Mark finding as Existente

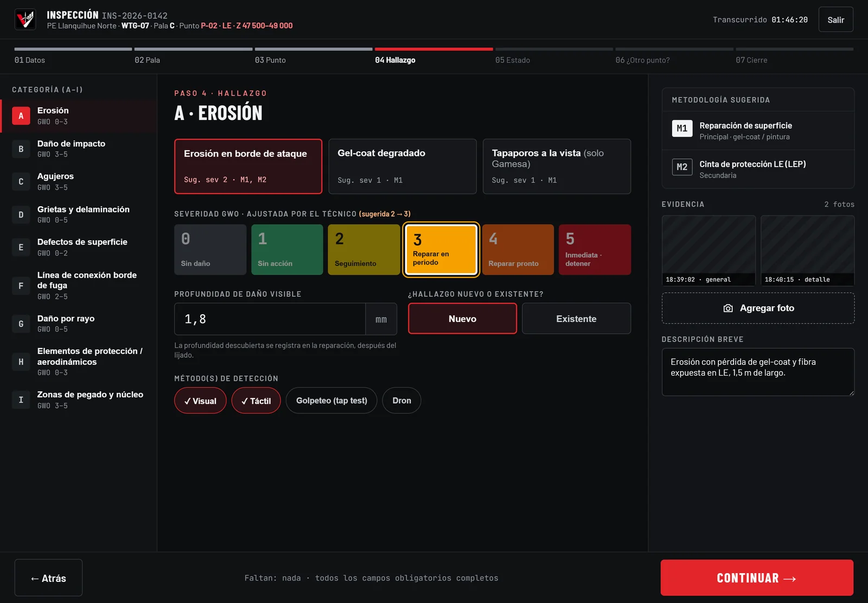click(576, 319)
